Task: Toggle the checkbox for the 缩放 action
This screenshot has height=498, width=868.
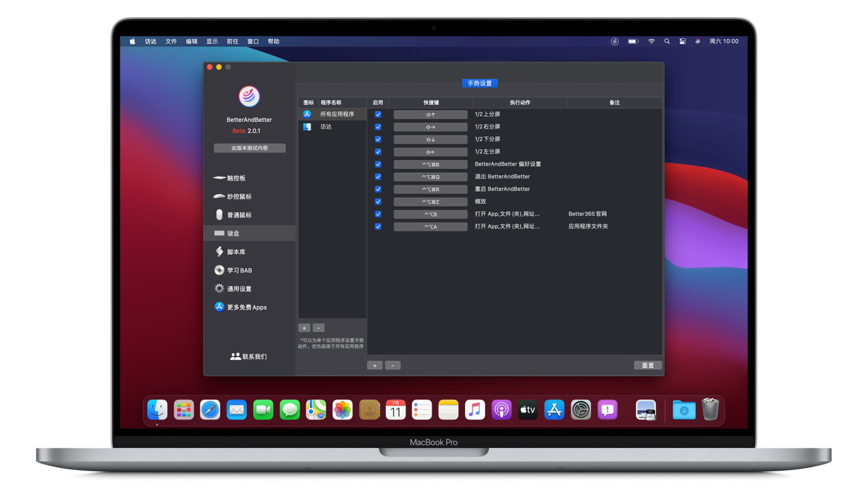Action: pos(378,201)
